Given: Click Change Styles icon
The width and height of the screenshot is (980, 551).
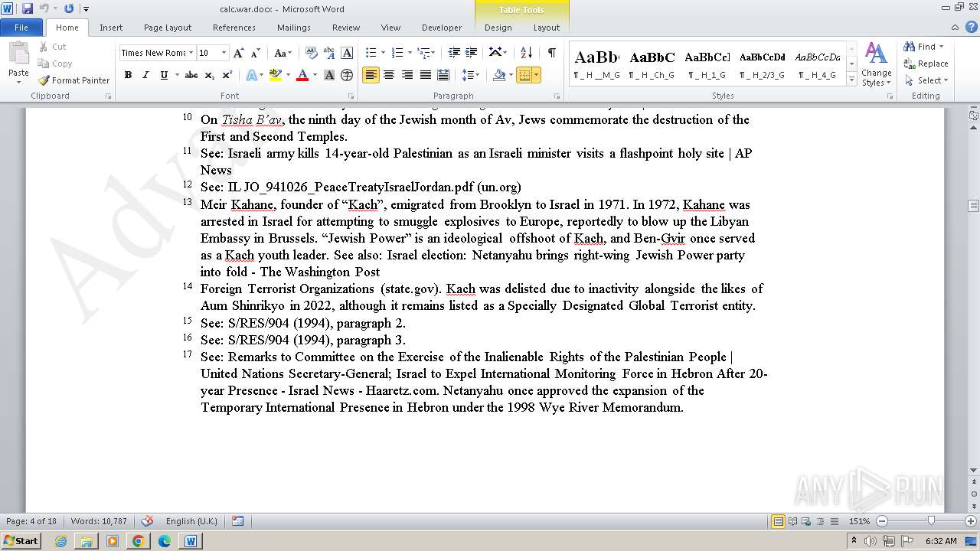Looking at the screenshot, I should [x=876, y=64].
